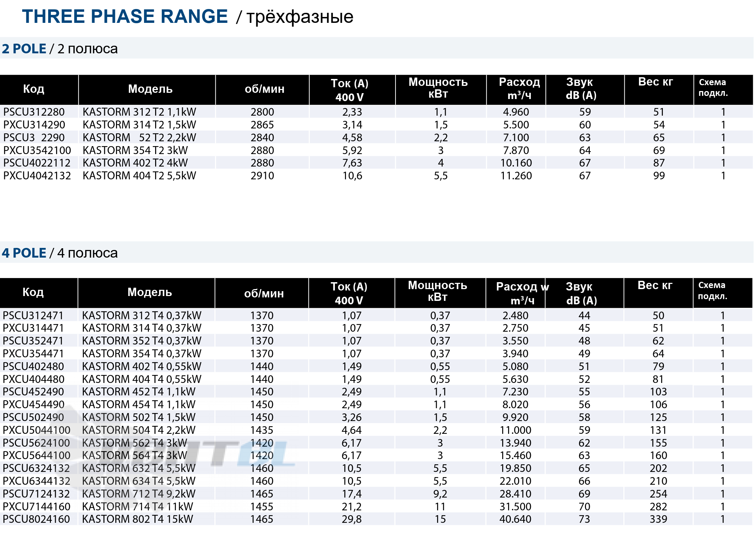The image size is (756, 537).
Task: Click code PSCU312280
Action: [34, 112]
